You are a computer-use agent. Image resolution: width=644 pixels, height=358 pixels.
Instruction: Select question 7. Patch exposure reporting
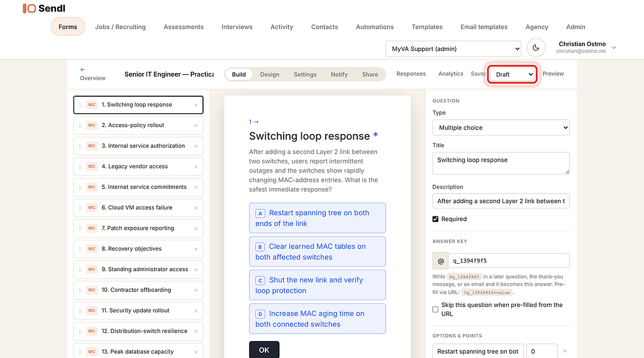tap(138, 228)
